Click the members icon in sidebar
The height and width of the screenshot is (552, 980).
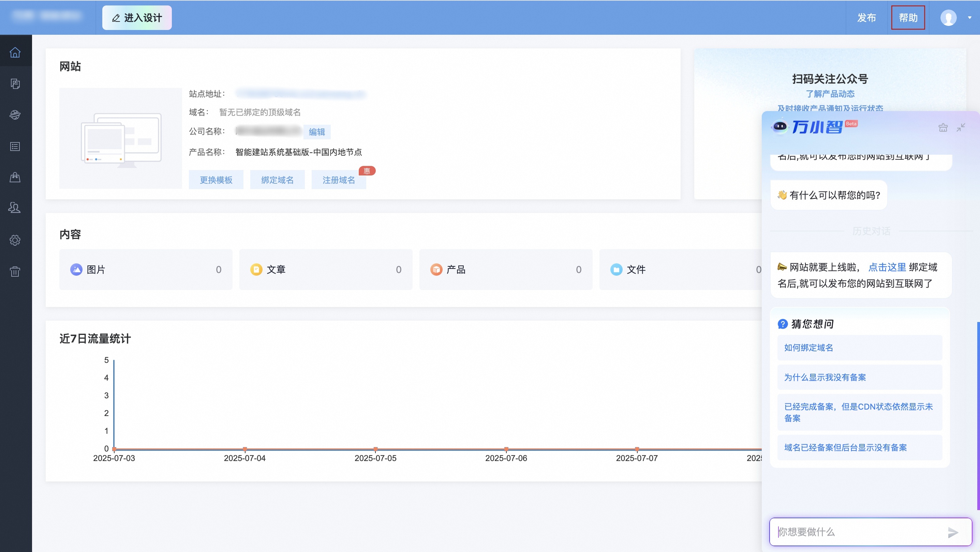(x=15, y=208)
